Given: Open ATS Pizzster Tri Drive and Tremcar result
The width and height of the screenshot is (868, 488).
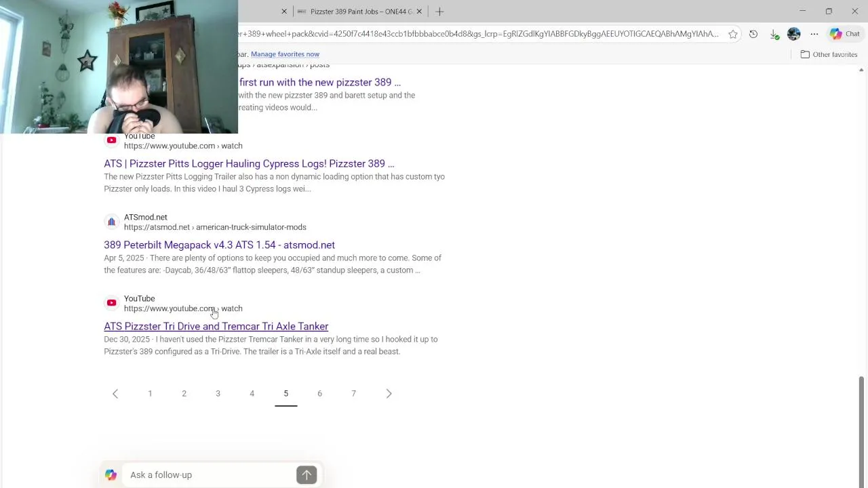Looking at the screenshot, I should coord(216,326).
